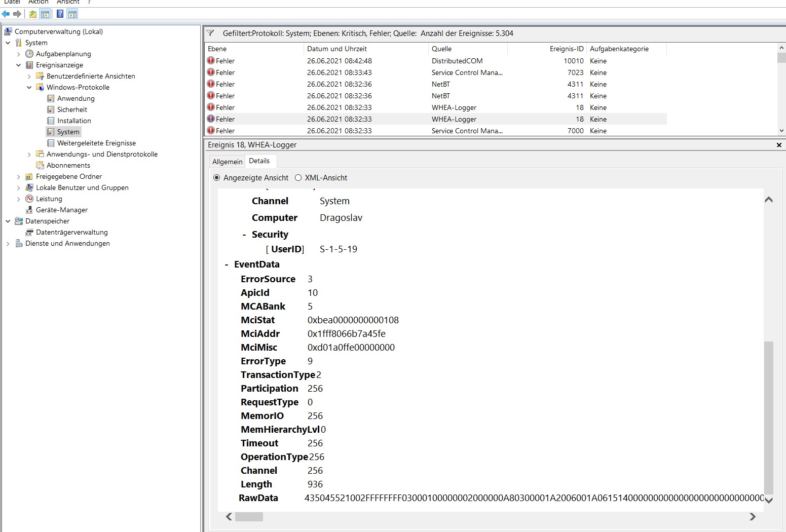Open the Ansicht menu
The width and height of the screenshot is (786, 532).
point(68,2)
